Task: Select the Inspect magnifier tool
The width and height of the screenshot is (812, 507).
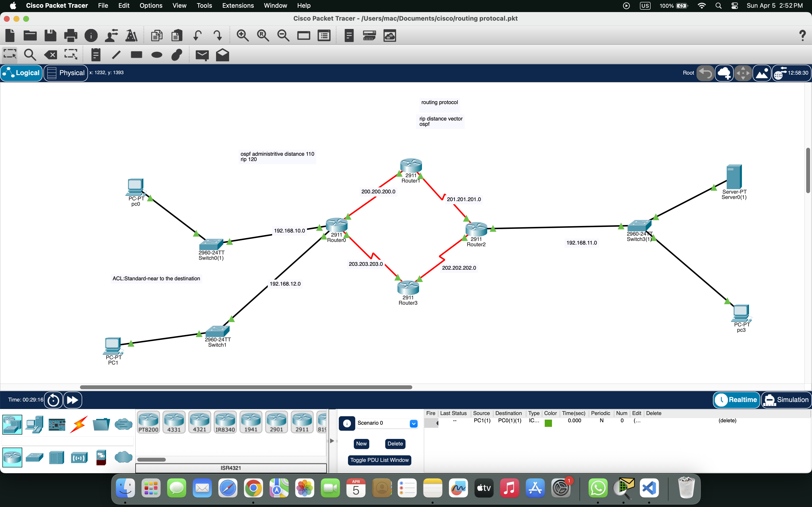Action: 30,55
